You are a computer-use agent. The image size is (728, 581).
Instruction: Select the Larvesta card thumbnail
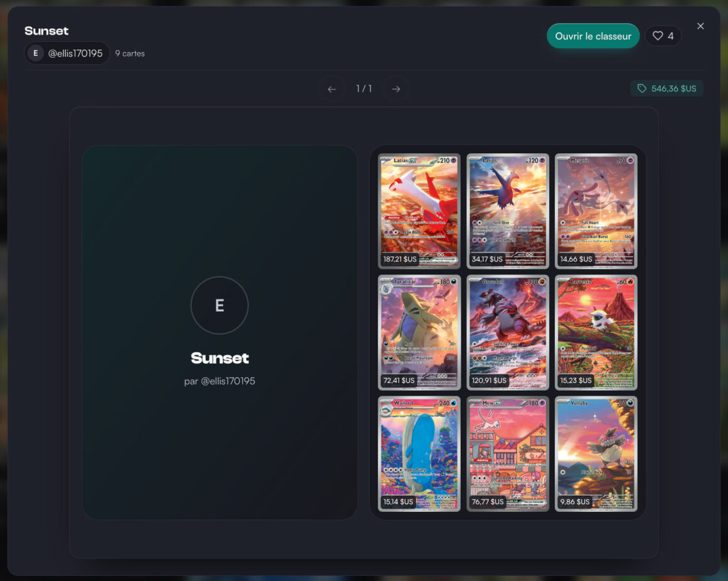[596, 332]
